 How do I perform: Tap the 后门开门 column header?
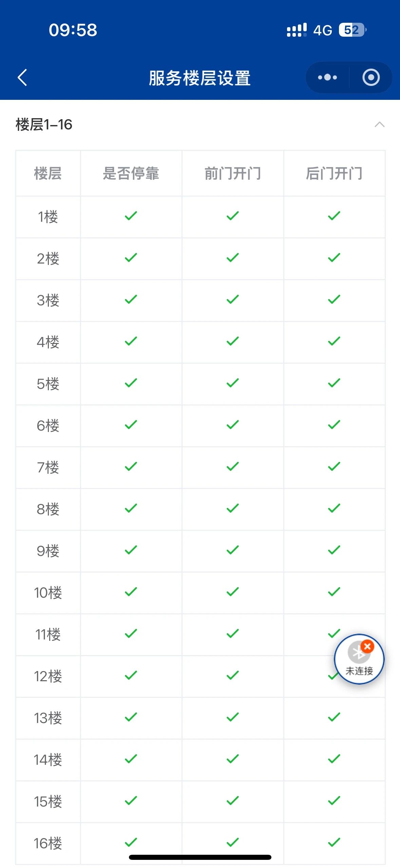[x=334, y=173]
